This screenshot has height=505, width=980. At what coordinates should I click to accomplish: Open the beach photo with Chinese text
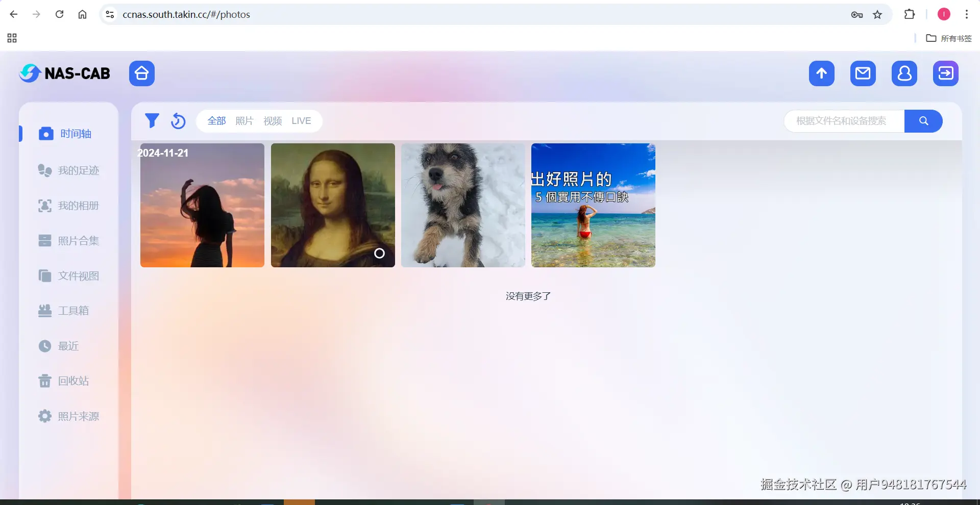[x=593, y=205]
